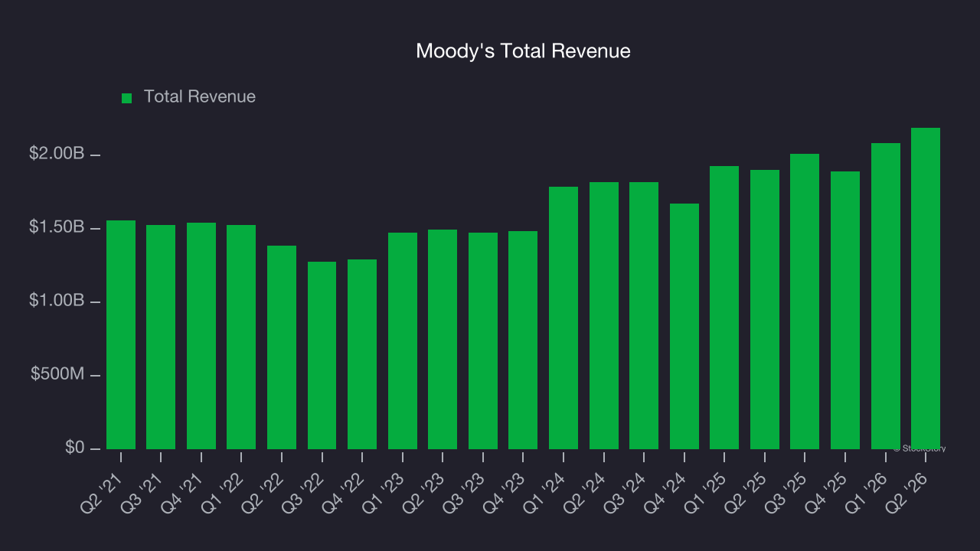980x551 pixels.
Task: Select the Q1 '26 revenue bar
Action: coord(886,296)
